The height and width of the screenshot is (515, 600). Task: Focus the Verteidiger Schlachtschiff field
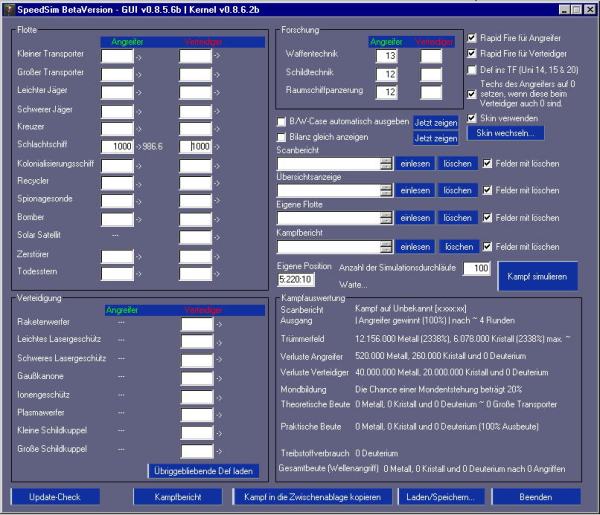[196, 147]
